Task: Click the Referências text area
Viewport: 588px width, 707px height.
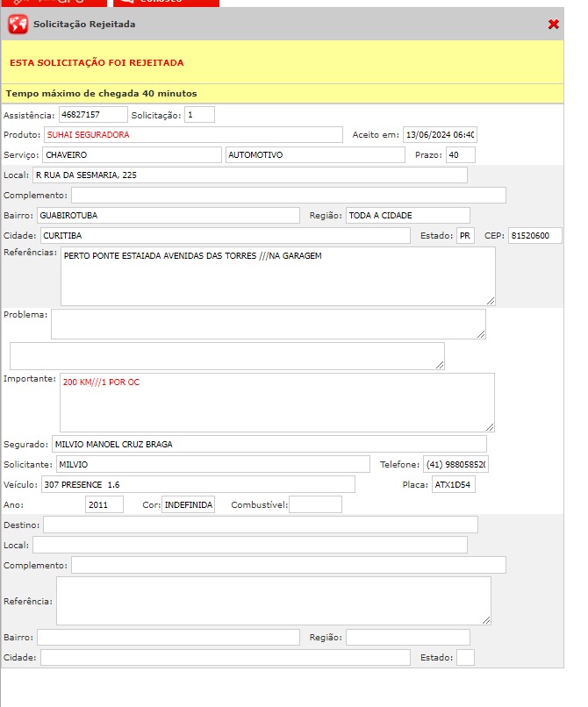Action: [278, 276]
